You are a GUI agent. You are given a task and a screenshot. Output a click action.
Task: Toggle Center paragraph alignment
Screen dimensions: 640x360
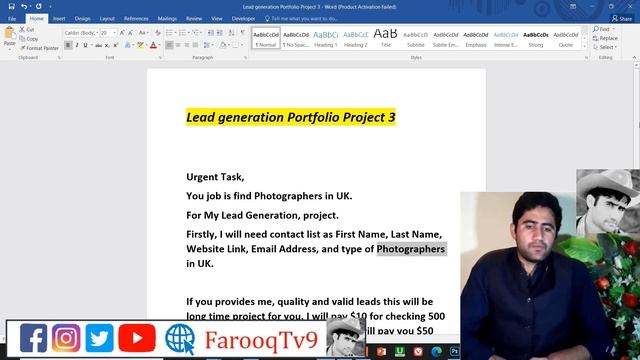coord(178,45)
